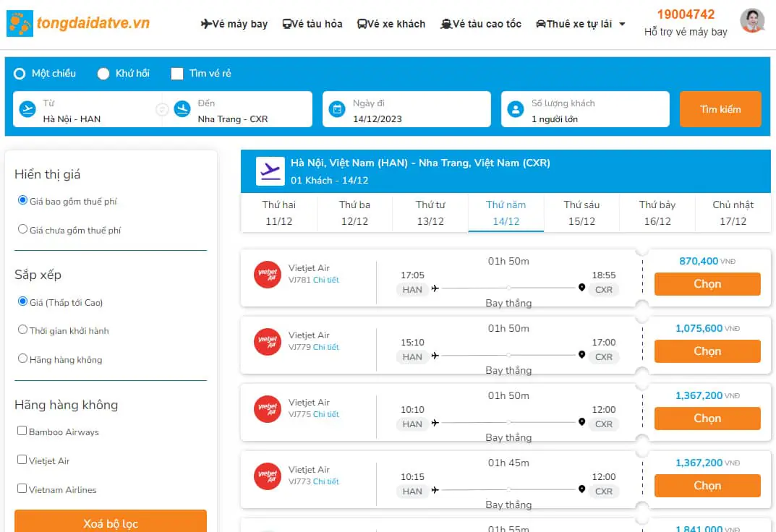Switch to the Thứ sáu 15/12 date tab
Screen dimensions: 776x532
[x=581, y=213]
